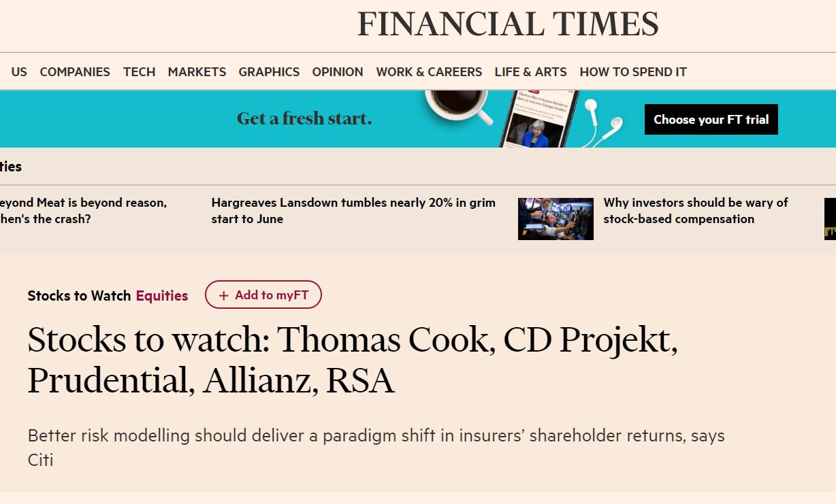Open the Beyond Meat article link
The width and height of the screenshot is (836, 504).
83,211
